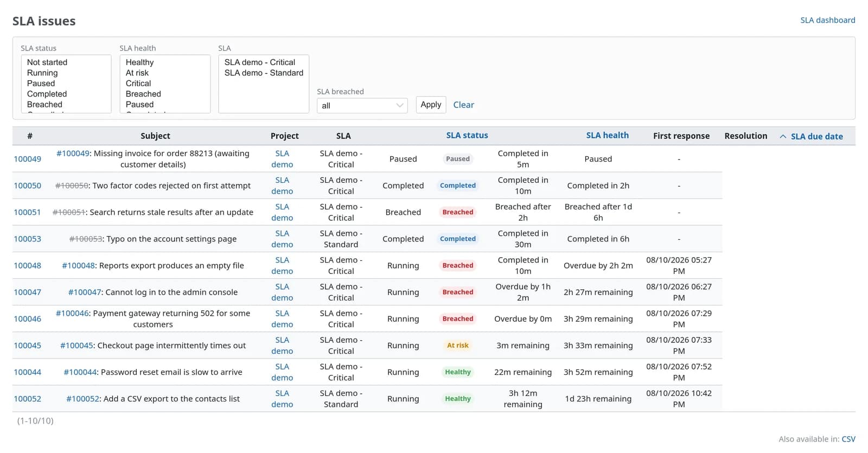
Task: Open issue ID 100051 in first column
Action: click(27, 212)
